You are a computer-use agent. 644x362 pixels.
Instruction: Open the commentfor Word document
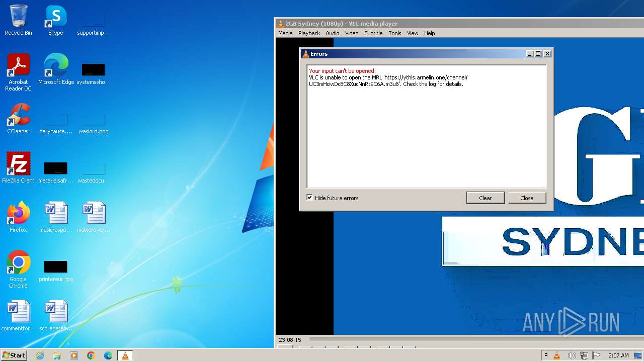point(18,316)
